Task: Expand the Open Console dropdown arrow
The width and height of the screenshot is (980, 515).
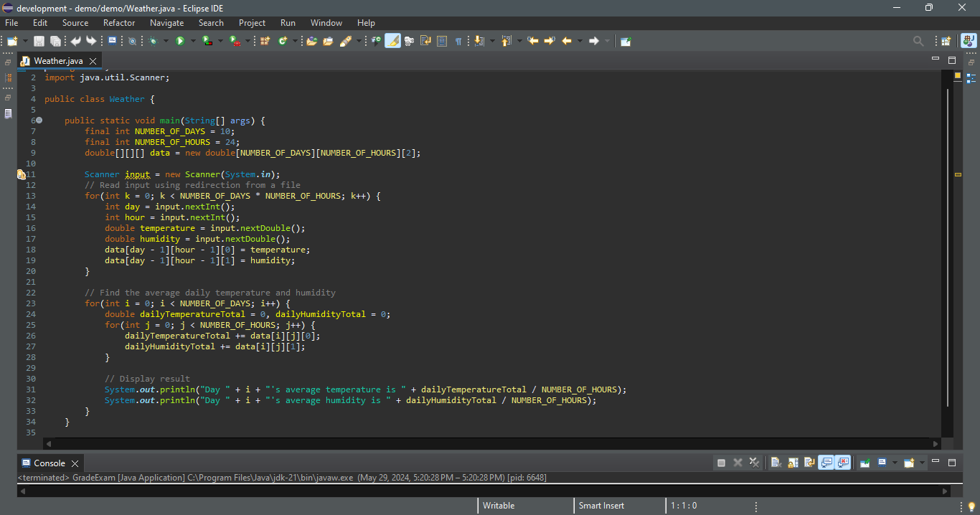Action: (922, 463)
